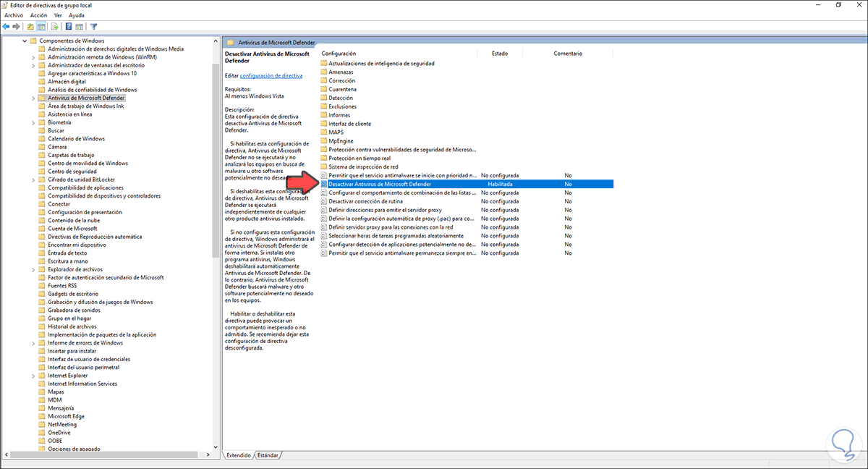Viewport: 868px width, 469px height.
Task: Open the Informes folder
Action: (x=339, y=115)
